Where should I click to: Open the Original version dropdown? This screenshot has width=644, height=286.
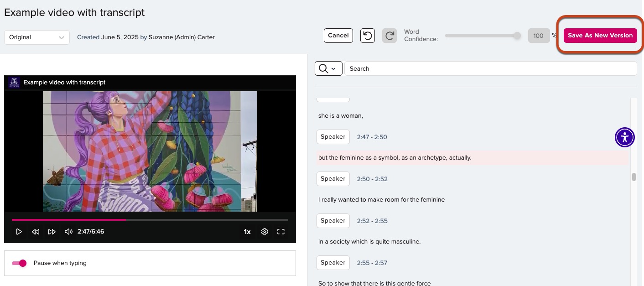coord(37,37)
